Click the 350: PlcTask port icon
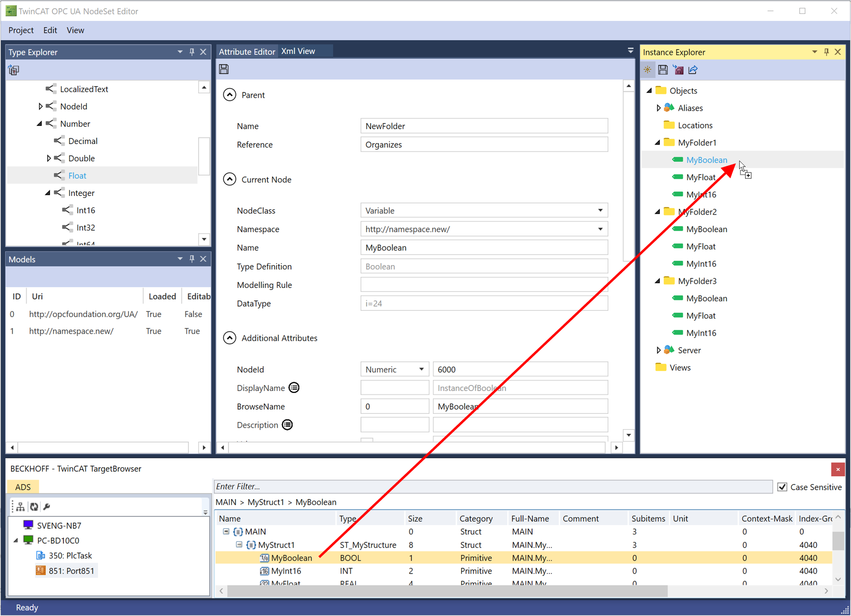 click(x=41, y=555)
